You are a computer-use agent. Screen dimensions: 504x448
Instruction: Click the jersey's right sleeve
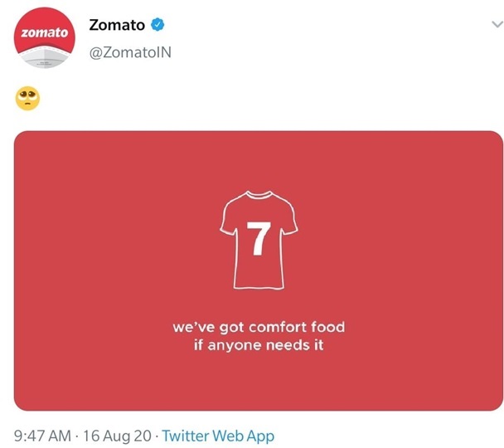click(x=291, y=217)
